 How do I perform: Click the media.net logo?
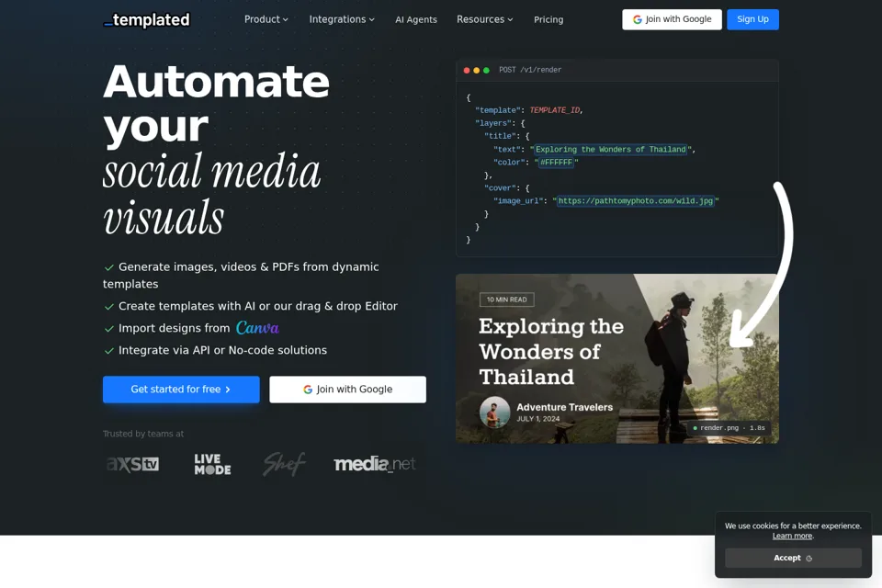[375, 464]
